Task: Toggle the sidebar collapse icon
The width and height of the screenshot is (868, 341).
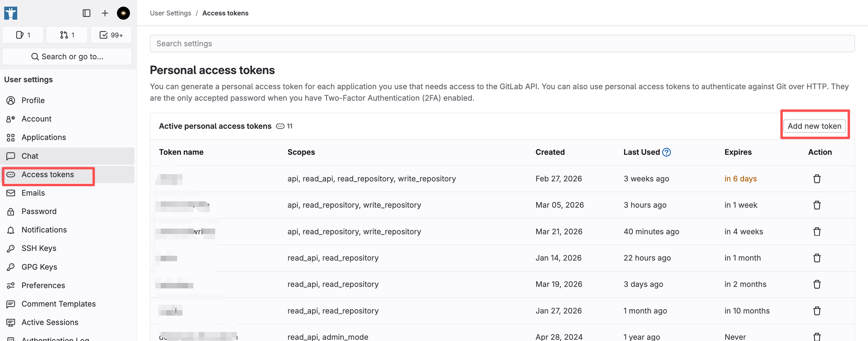Action: pyautogui.click(x=86, y=13)
